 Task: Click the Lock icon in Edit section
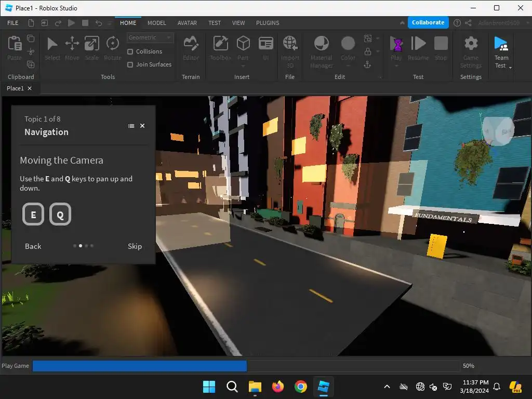[367, 51]
